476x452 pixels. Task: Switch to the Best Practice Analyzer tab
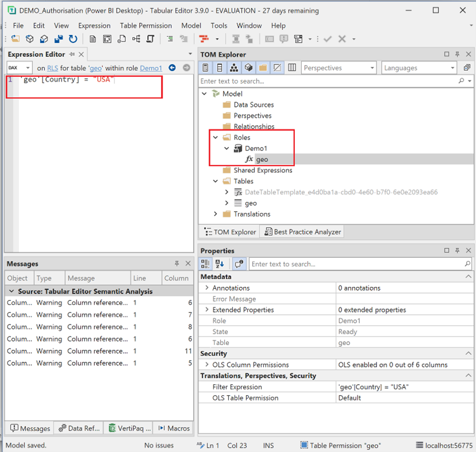[x=302, y=232]
